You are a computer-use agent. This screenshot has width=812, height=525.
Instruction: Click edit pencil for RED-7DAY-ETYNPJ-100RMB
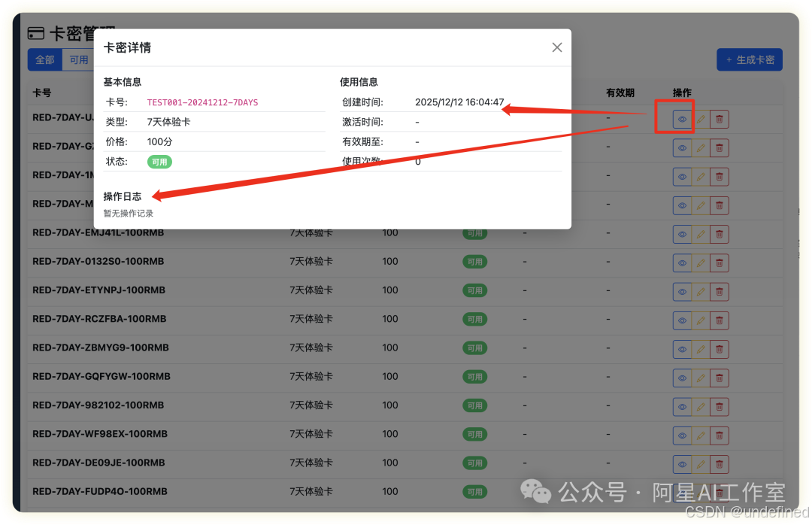click(701, 292)
